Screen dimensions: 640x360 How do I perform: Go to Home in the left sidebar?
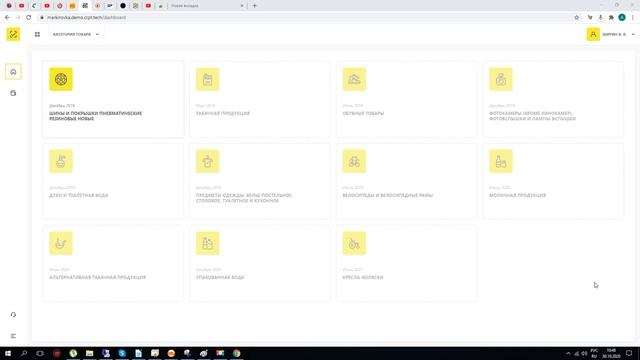13,72
